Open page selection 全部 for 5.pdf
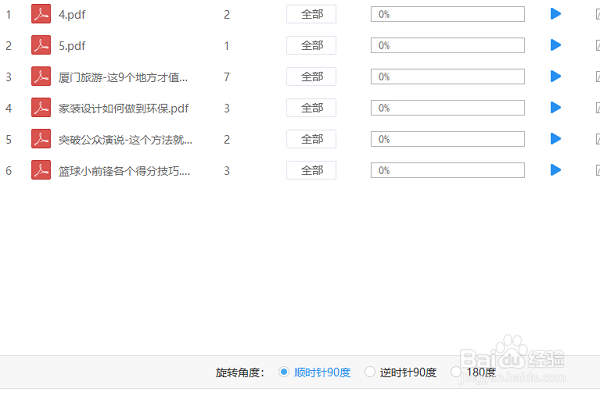The height and width of the screenshot is (399, 600). pos(311,45)
